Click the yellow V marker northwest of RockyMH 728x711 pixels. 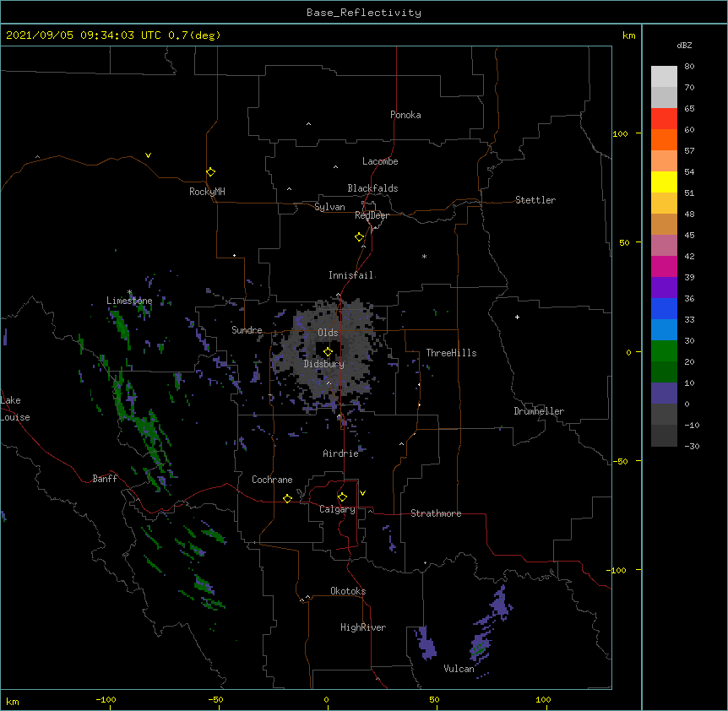pyautogui.click(x=148, y=155)
